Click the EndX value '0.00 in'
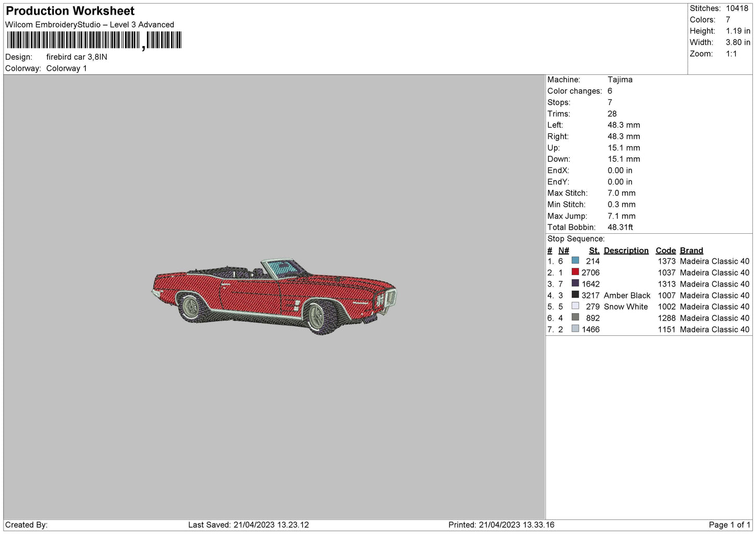The image size is (756, 534). (x=620, y=171)
